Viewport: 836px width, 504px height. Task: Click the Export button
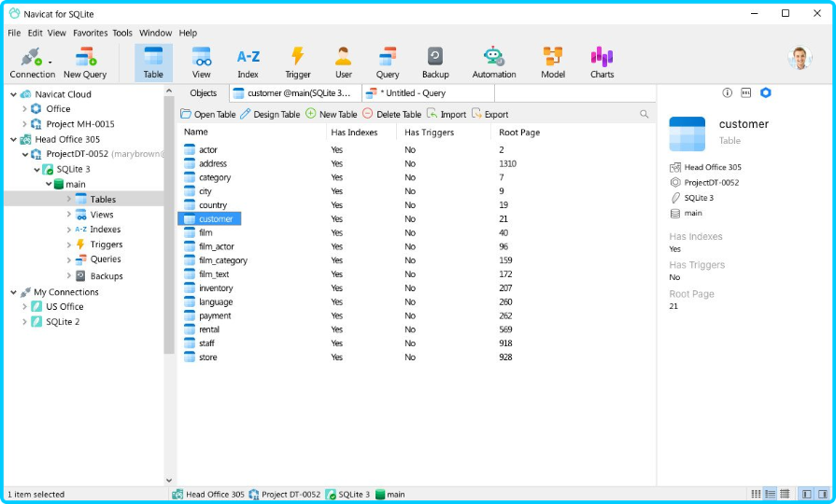click(490, 114)
